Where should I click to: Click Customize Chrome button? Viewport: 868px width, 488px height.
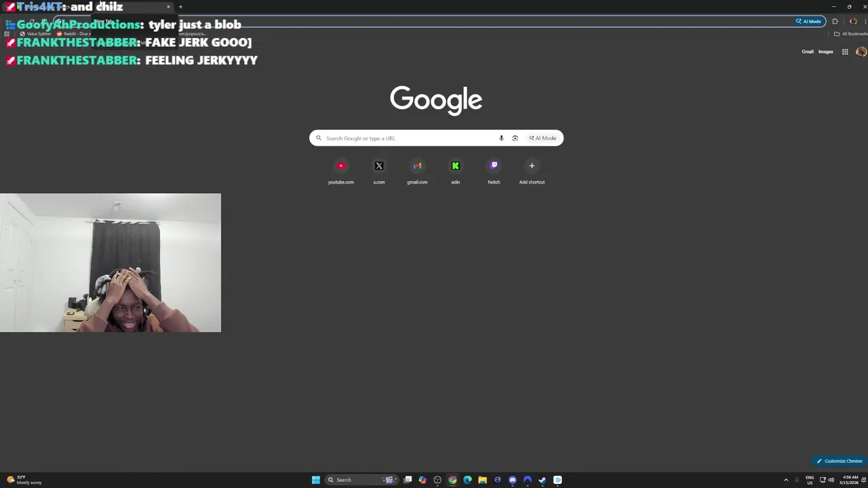click(x=840, y=461)
